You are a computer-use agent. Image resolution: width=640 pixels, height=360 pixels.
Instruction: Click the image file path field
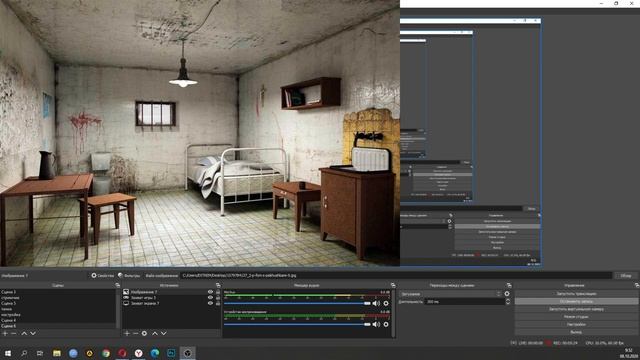[396, 276]
